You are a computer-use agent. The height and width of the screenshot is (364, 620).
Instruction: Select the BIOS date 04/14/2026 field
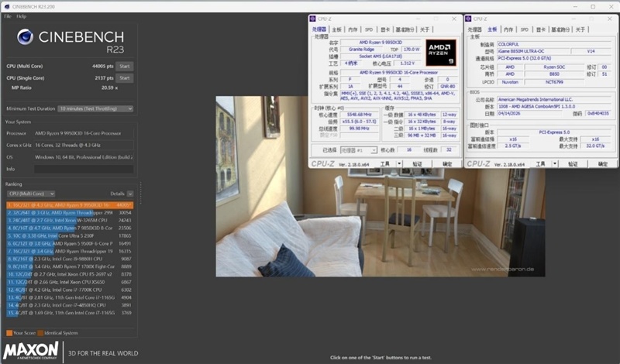[529, 113]
